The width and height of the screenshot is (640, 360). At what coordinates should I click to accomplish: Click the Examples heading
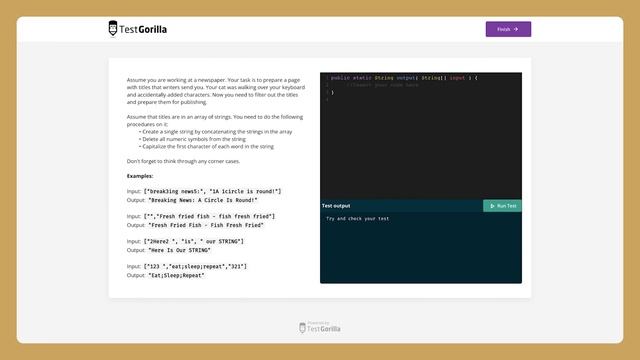[x=140, y=176]
